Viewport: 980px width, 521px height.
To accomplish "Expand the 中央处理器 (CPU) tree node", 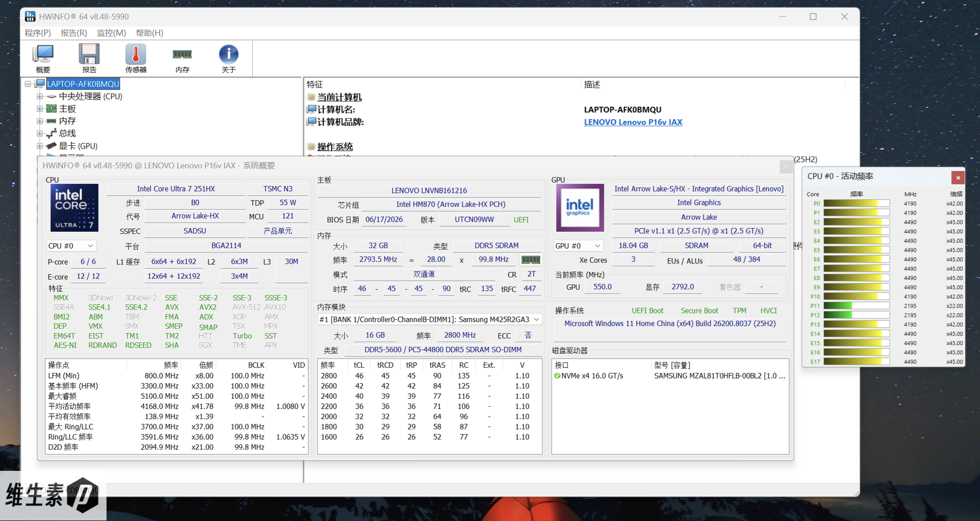I will coord(40,97).
